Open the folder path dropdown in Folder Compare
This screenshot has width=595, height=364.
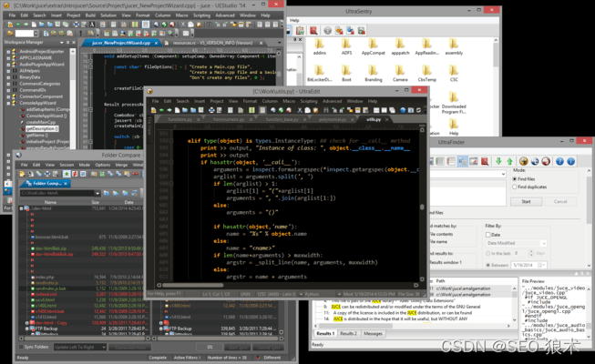click(x=97, y=193)
